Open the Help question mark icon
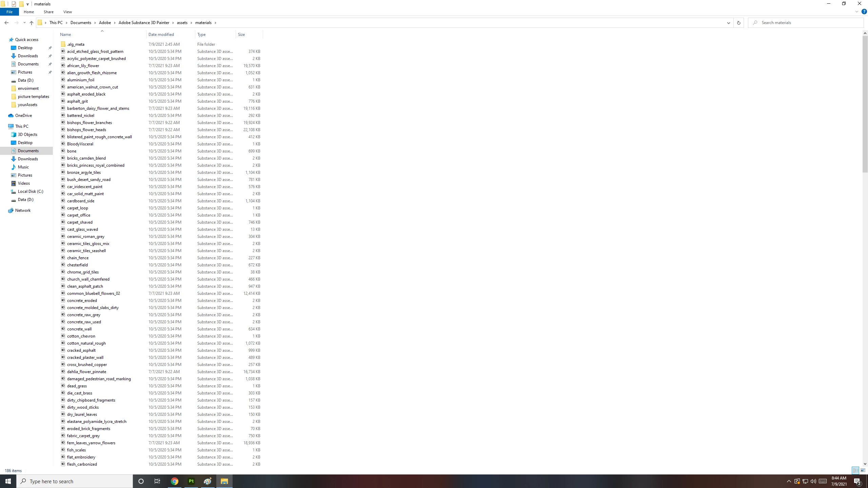Screen dimensions: 868x488 pyautogui.click(x=864, y=12)
